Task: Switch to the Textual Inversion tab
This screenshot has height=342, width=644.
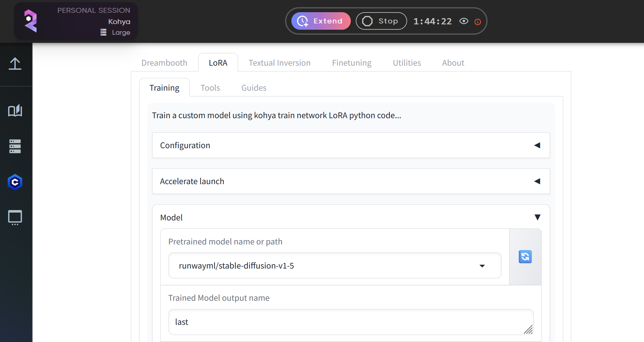Action: coord(279,63)
